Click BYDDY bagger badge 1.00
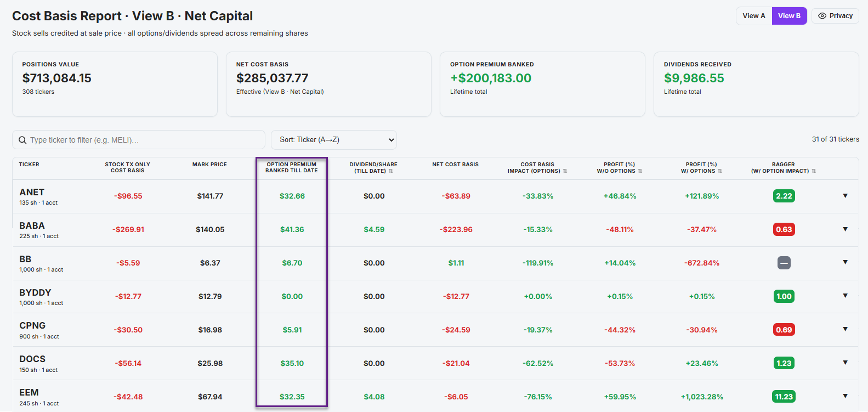Screen dimensions: 868x412 tap(784, 296)
